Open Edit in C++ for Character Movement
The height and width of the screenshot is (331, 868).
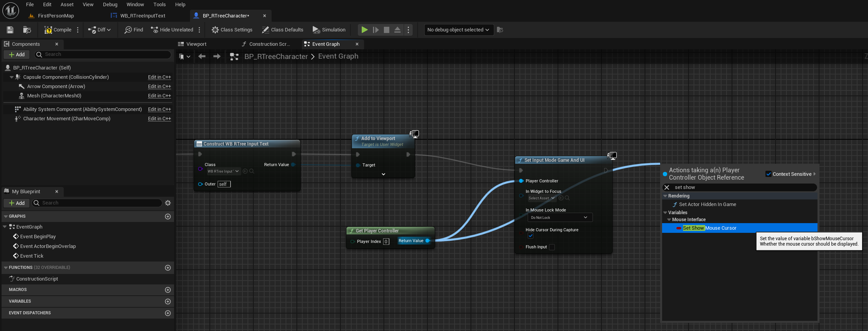click(x=159, y=119)
